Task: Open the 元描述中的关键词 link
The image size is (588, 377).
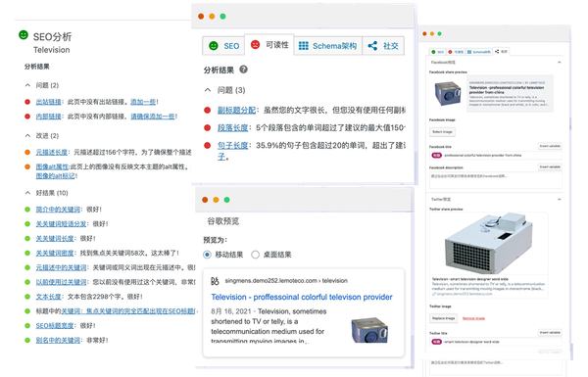Action: [x=61, y=267]
